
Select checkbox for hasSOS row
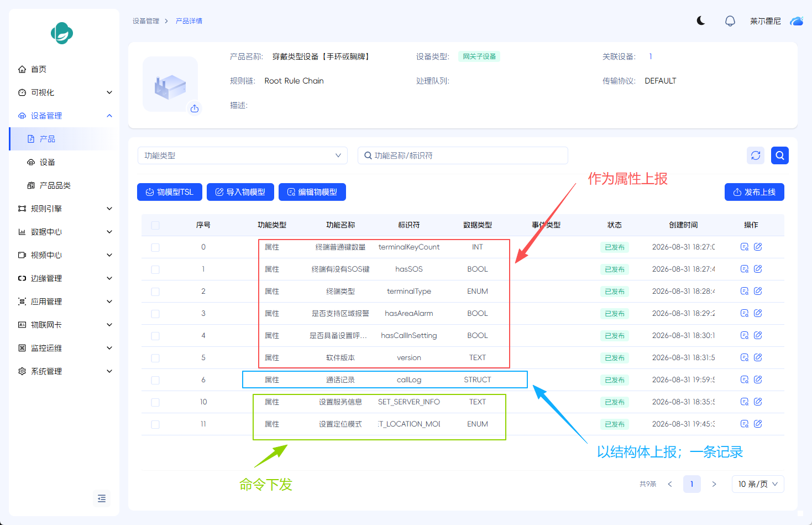pos(155,269)
